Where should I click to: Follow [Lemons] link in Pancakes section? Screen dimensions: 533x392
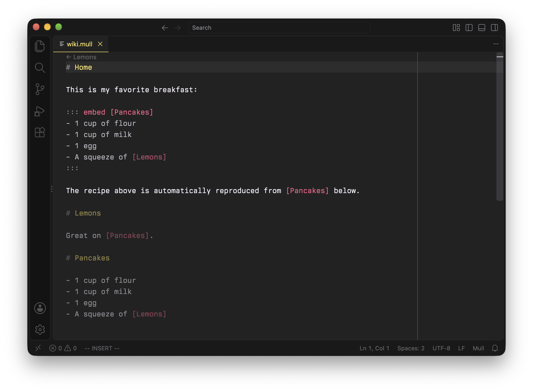click(x=149, y=314)
